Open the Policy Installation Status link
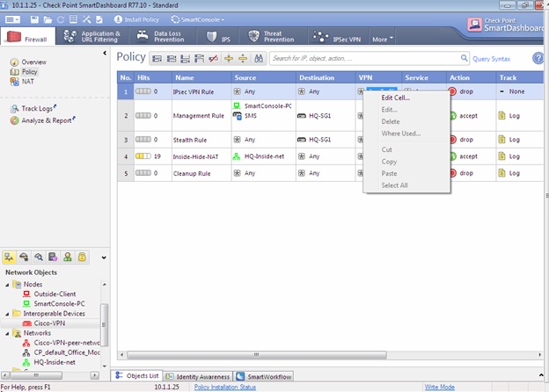The image size is (549, 392). 225,387
